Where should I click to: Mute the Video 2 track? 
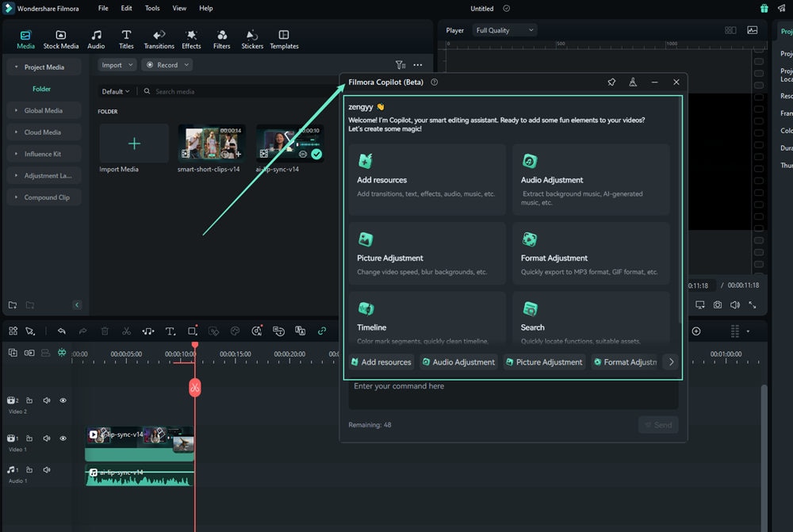coord(47,400)
